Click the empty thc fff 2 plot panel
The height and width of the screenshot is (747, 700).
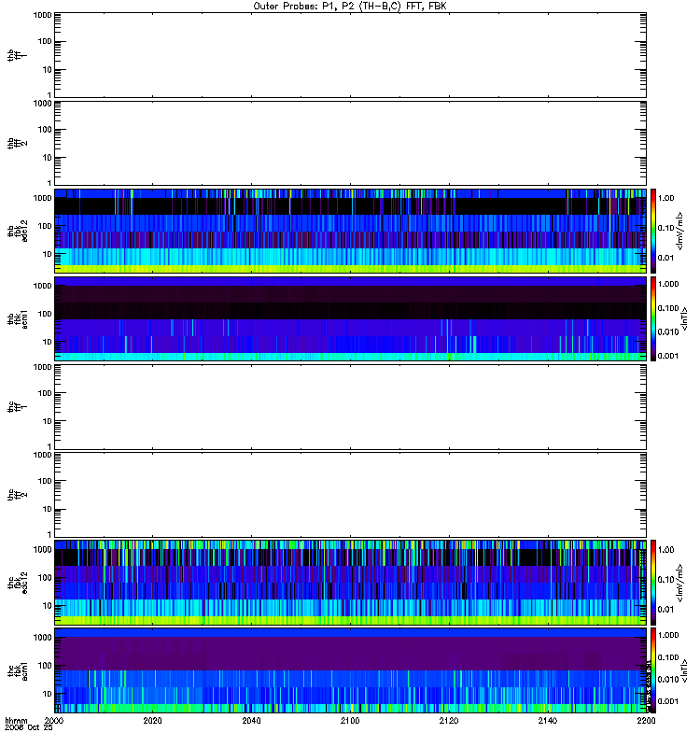coord(350,495)
